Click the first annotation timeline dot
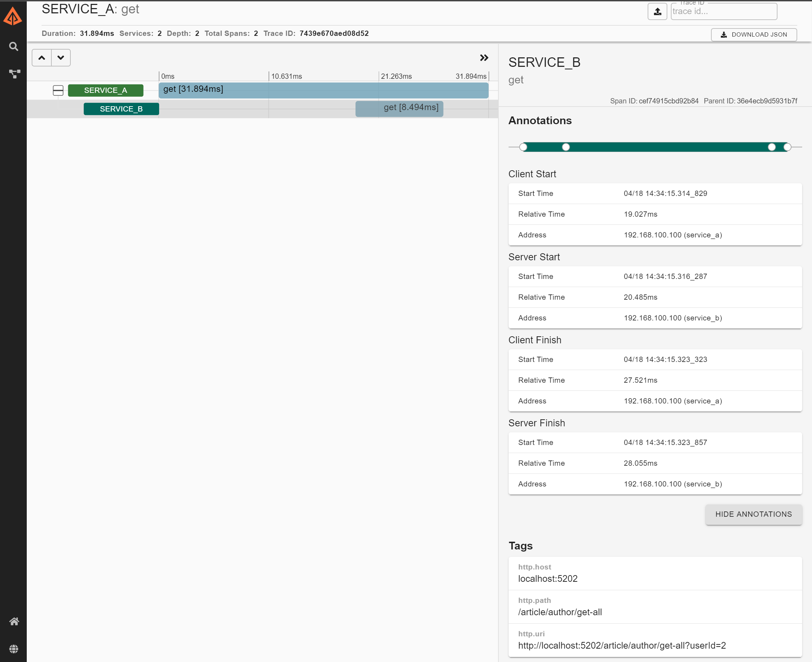Image resolution: width=812 pixels, height=662 pixels. point(523,147)
